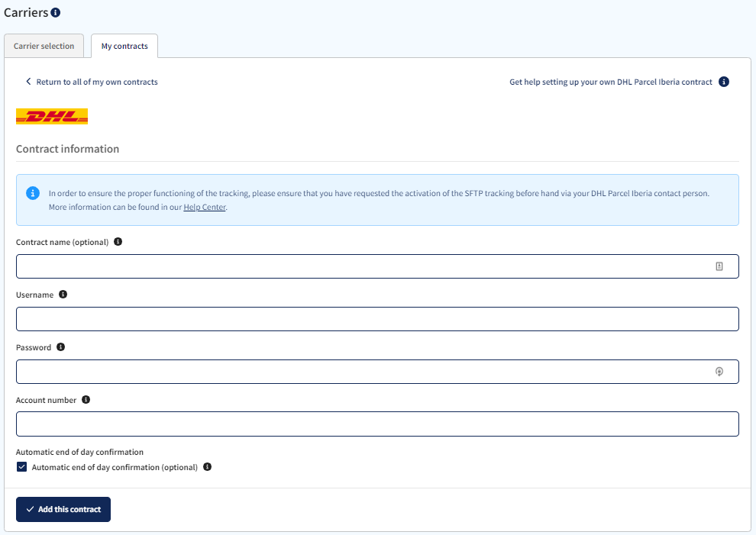756x535 pixels.
Task: Click the info icon in the blue SFTP notice banner
Action: point(32,193)
